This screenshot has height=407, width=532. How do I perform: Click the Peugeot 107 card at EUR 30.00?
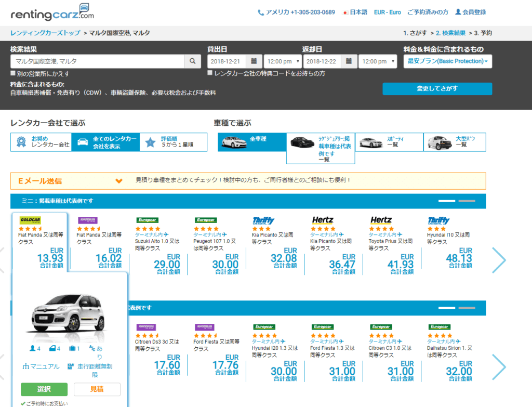tap(217, 246)
